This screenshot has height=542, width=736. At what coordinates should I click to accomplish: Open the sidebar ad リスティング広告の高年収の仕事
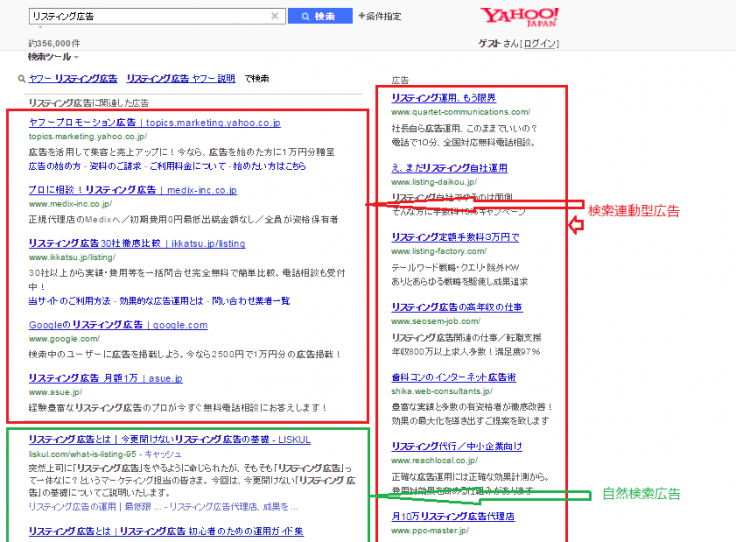click(x=457, y=307)
